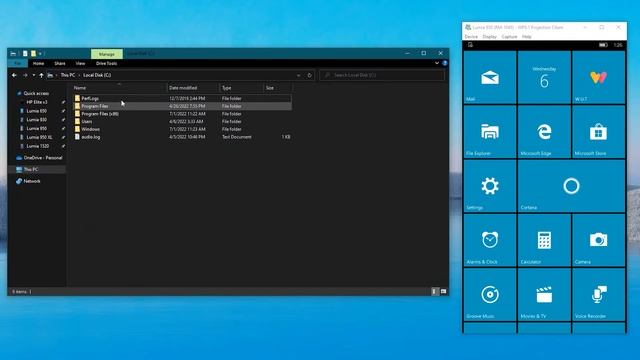Select Network in navigation pane
The width and height of the screenshot is (640, 360).
coord(32,181)
